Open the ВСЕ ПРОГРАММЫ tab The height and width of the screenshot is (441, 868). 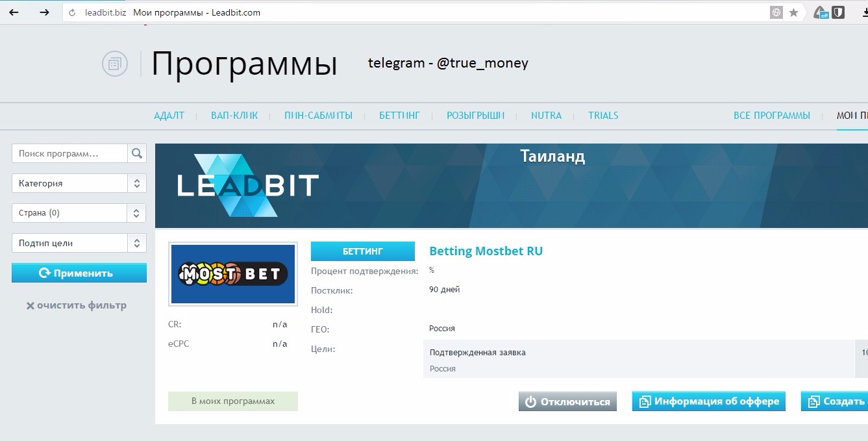(771, 116)
